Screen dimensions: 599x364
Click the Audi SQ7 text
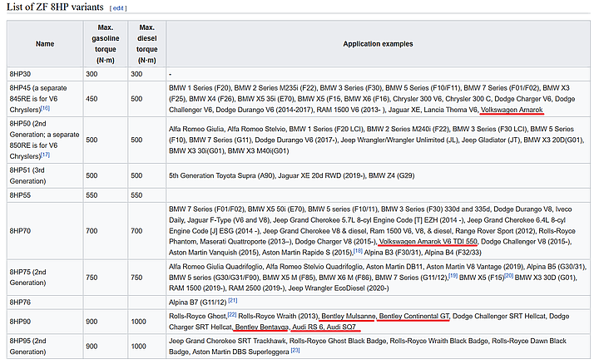pyautogui.click(x=341, y=327)
